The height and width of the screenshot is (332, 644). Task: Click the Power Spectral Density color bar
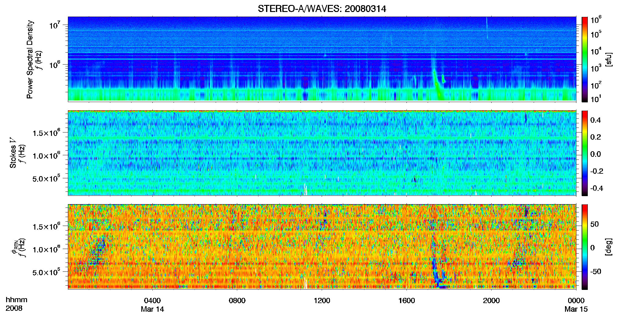[x=585, y=59]
